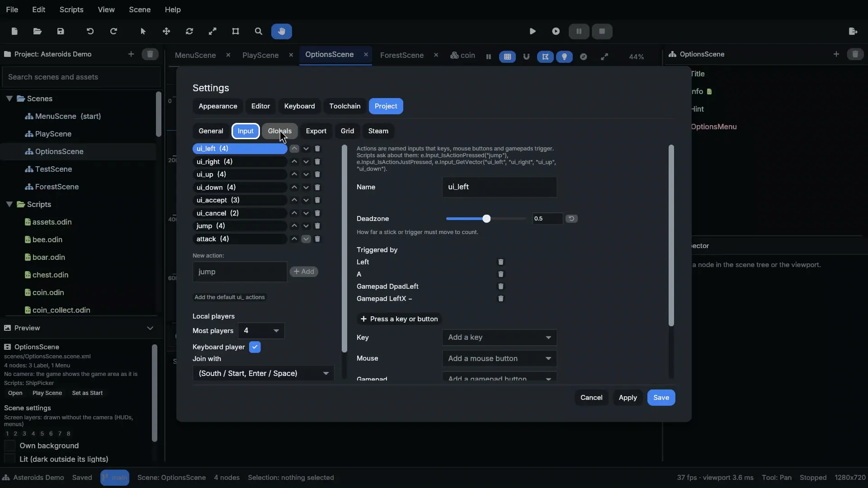The image size is (868, 488).
Task: Click Press a key or button
Action: 399,319
